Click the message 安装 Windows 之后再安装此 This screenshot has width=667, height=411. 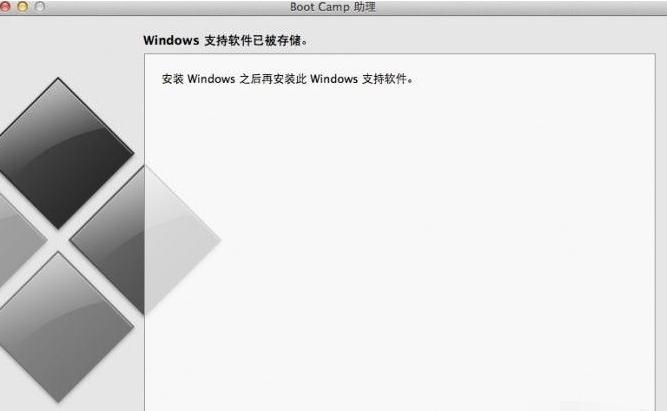point(234,79)
